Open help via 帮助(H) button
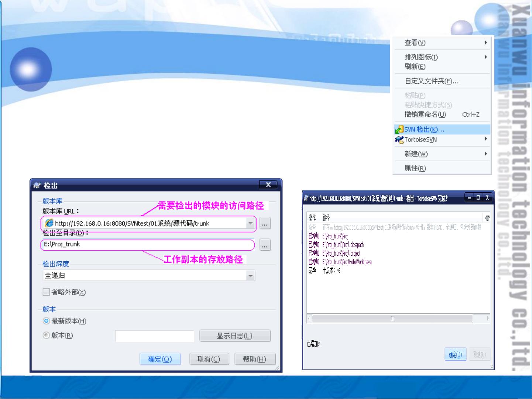532x399 pixels. click(x=255, y=359)
